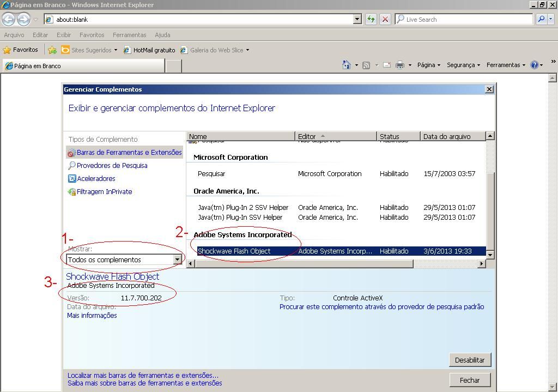Select the Aceleradores add-on type

(92, 178)
